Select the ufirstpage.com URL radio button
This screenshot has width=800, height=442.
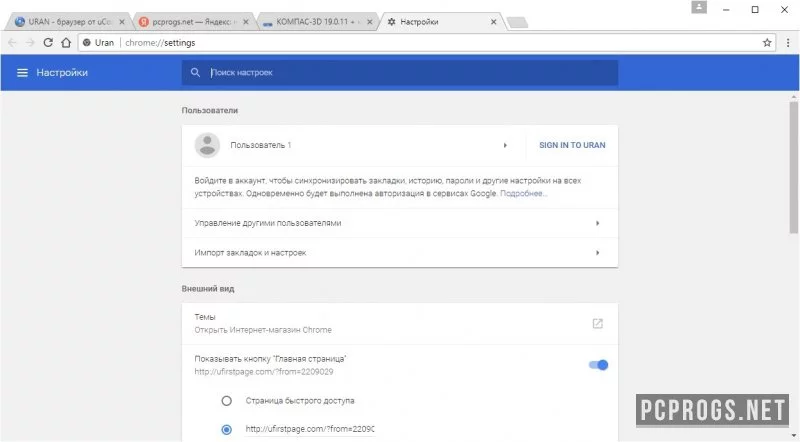click(x=227, y=430)
